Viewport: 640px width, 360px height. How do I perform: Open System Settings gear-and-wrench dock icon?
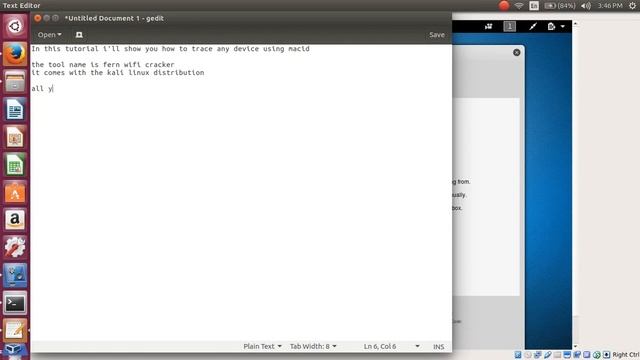[15, 247]
